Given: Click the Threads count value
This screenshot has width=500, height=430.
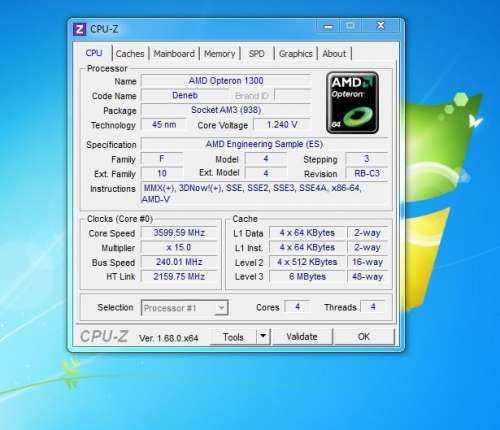Looking at the screenshot, I should tap(373, 307).
